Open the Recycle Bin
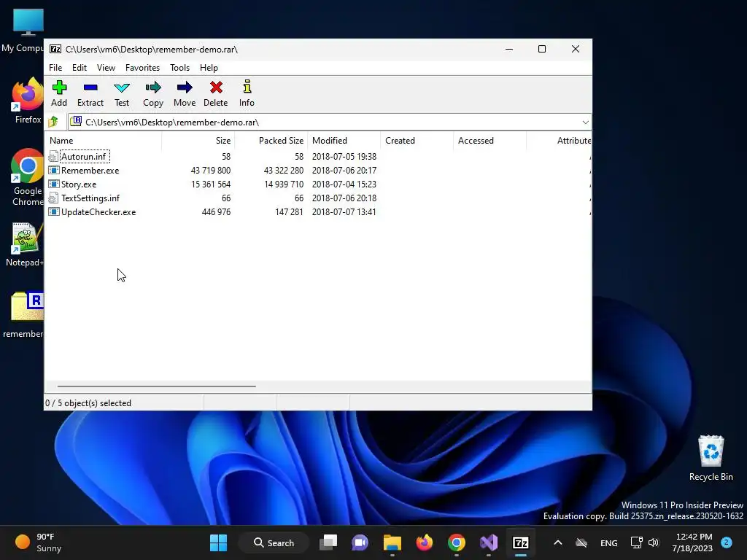Viewport: 747px width, 560px height. tap(711, 458)
